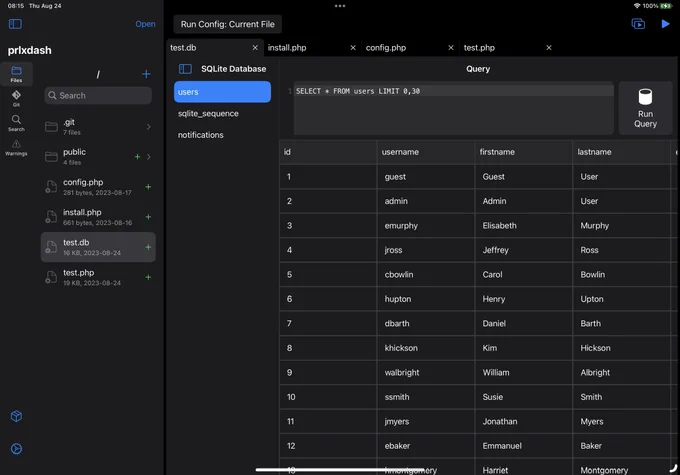Click green plus next to install.php
This screenshot has height=475, width=680.
(148, 216)
